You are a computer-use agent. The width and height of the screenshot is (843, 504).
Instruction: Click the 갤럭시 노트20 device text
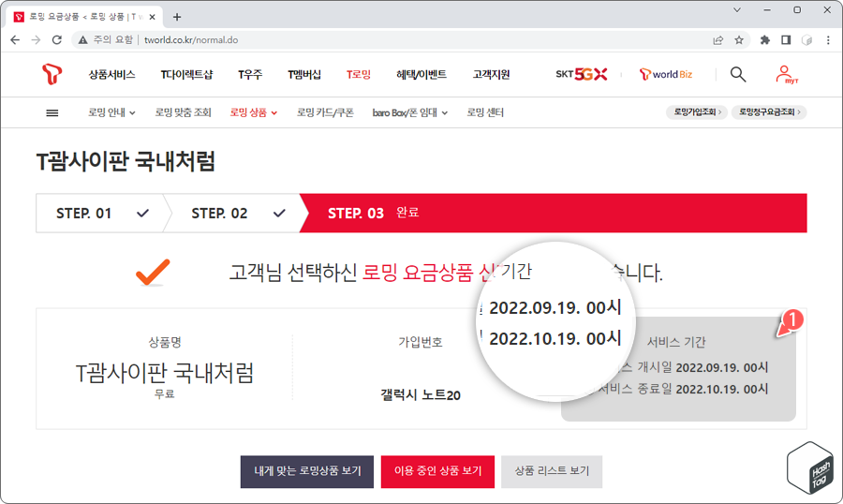point(421,395)
